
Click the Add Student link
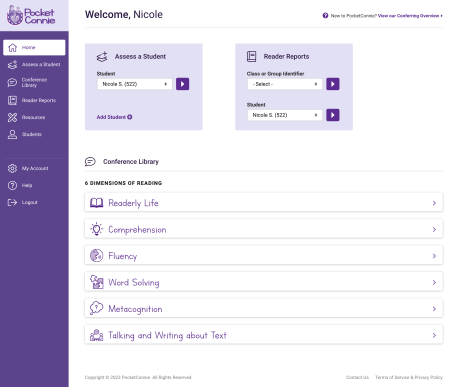click(114, 117)
